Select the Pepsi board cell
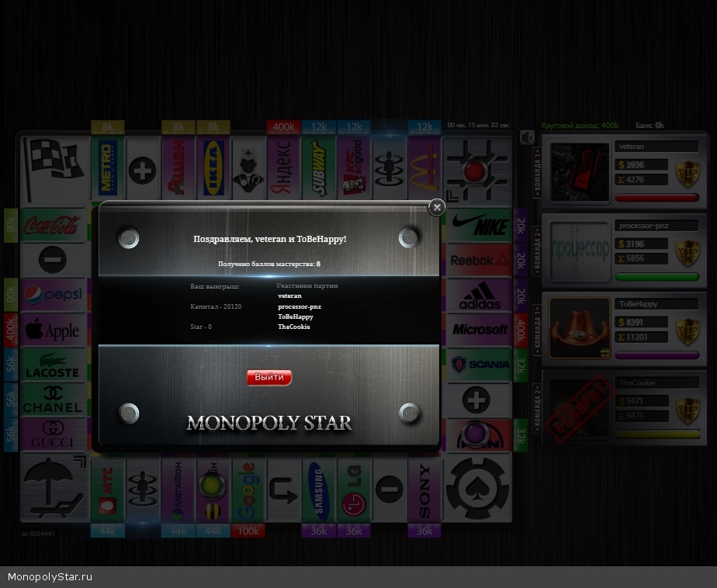717x588 pixels. pyautogui.click(x=53, y=295)
